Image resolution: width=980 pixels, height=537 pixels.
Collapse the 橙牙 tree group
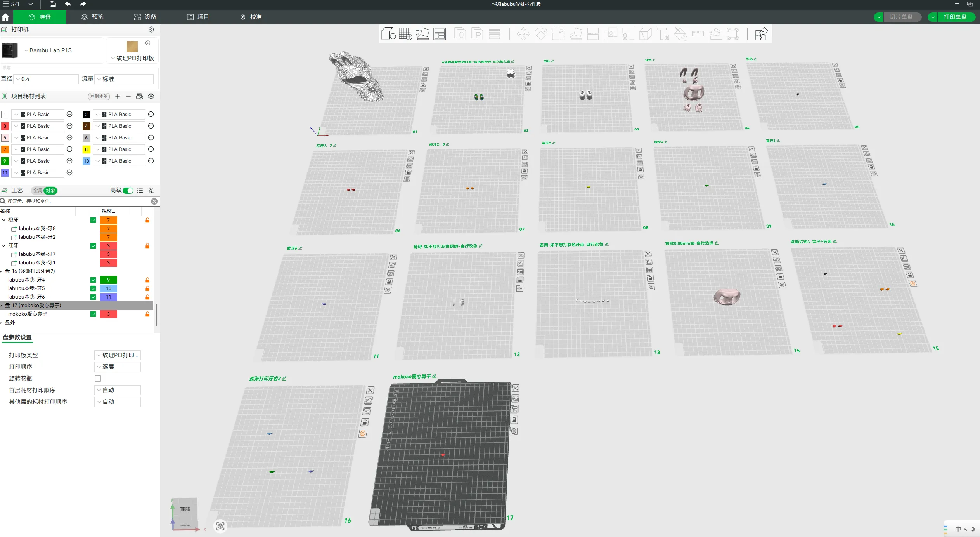[4, 220]
